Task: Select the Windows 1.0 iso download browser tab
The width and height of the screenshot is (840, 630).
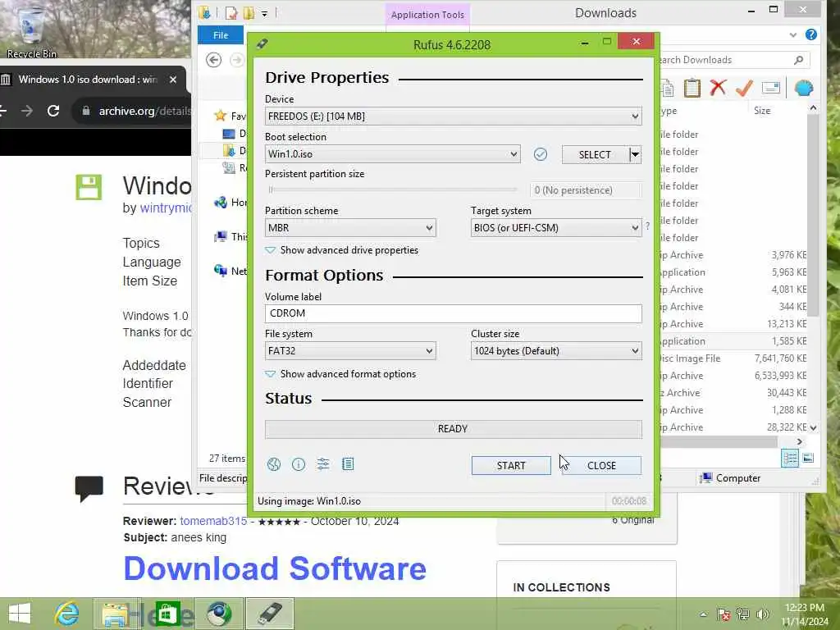Action: click(x=88, y=80)
